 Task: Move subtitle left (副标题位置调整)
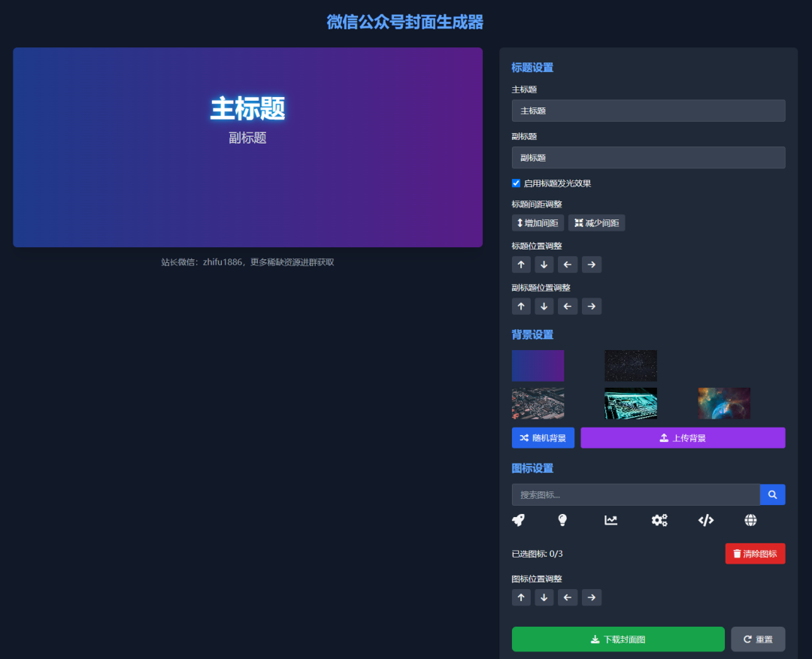pyautogui.click(x=568, y=307)
